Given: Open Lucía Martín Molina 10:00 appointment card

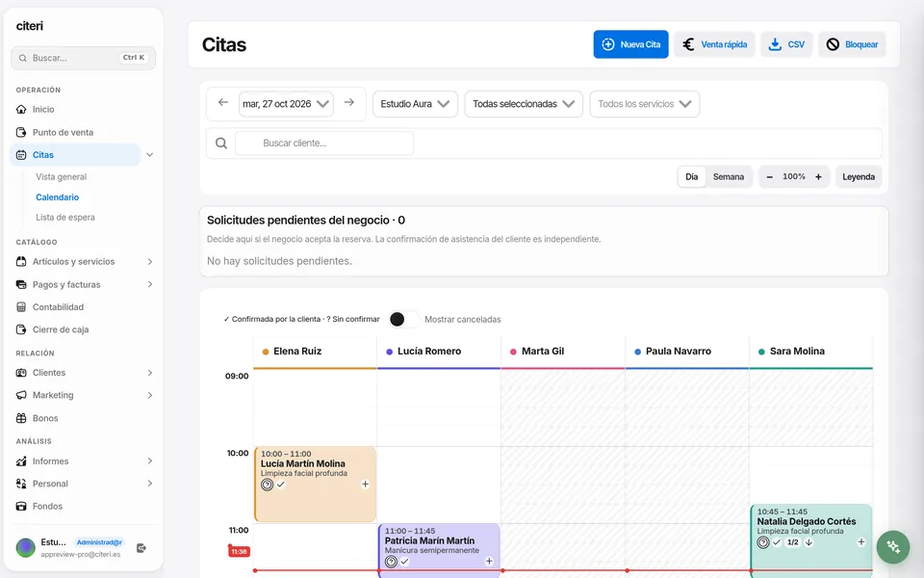Looking at the screenshot, I should [316, 485].
